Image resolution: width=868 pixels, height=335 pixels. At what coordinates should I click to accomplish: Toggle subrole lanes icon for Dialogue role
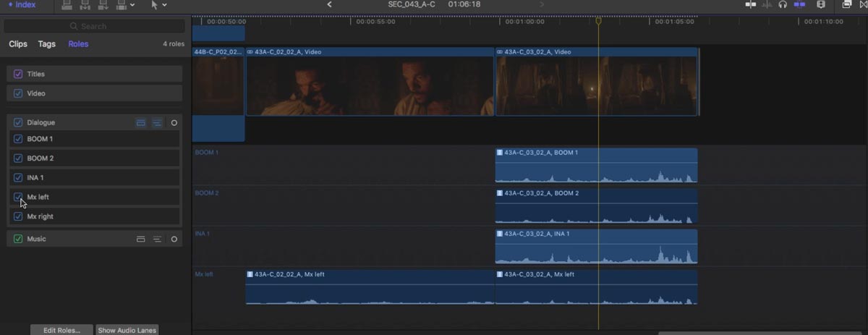click(157, 123)
